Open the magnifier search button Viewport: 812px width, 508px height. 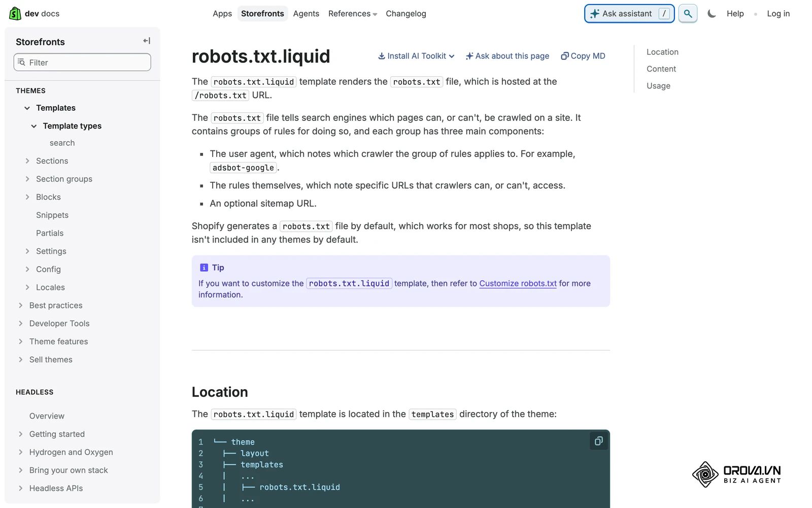click(688, 14)
